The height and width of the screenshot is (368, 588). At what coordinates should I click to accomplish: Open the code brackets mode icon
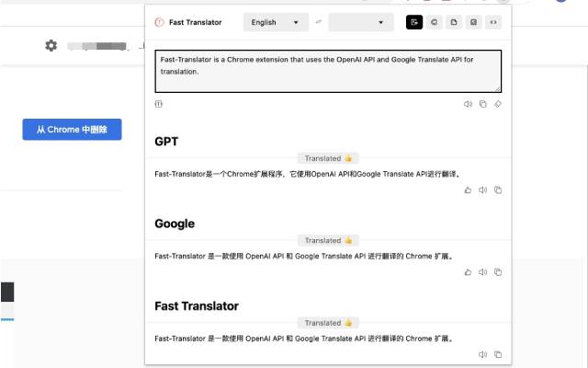point(493,22)
